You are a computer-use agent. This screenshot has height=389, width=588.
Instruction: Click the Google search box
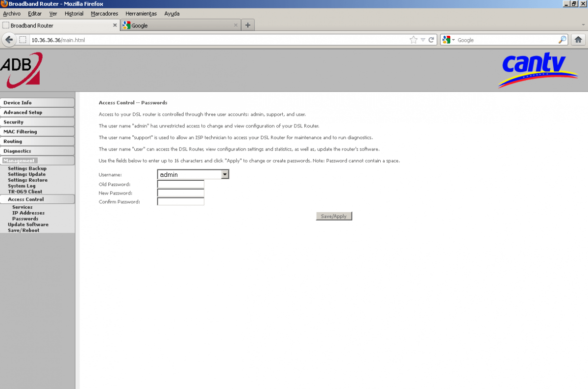click(507, 40)
